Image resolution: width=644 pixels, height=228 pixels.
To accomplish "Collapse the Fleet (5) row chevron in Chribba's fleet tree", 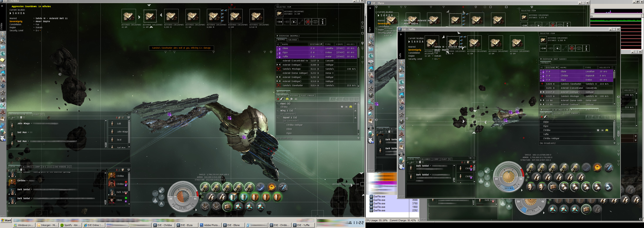I will [x=355, y=104].
